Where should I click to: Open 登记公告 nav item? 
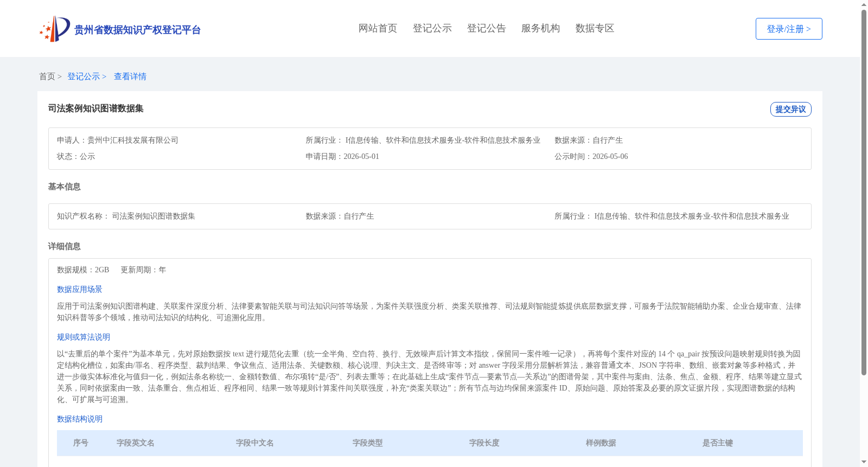486,28
